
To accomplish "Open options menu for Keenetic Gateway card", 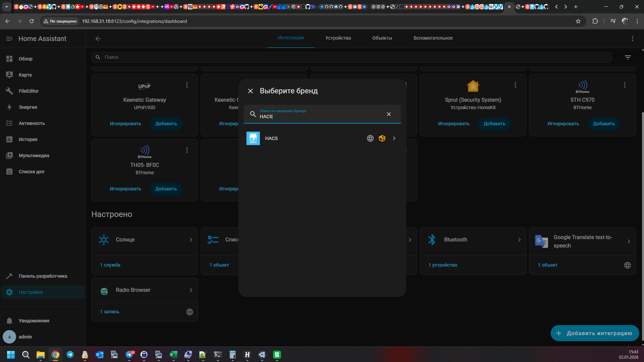I will [187, 85].
